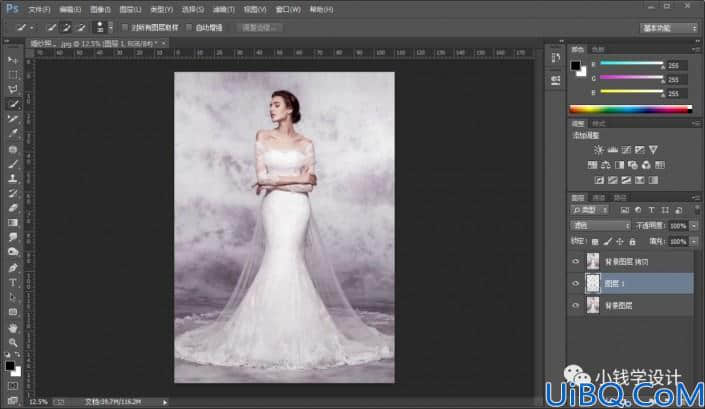This screenshot has width=705, height=409.
Task: Select the Rectangular Marquee tool
Action: [13, 75]
